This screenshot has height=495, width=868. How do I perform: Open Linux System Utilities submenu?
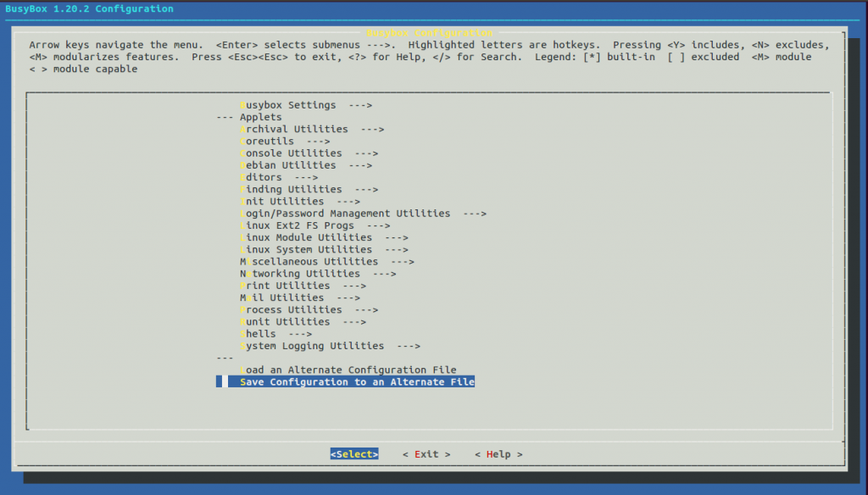pos(324,250)
